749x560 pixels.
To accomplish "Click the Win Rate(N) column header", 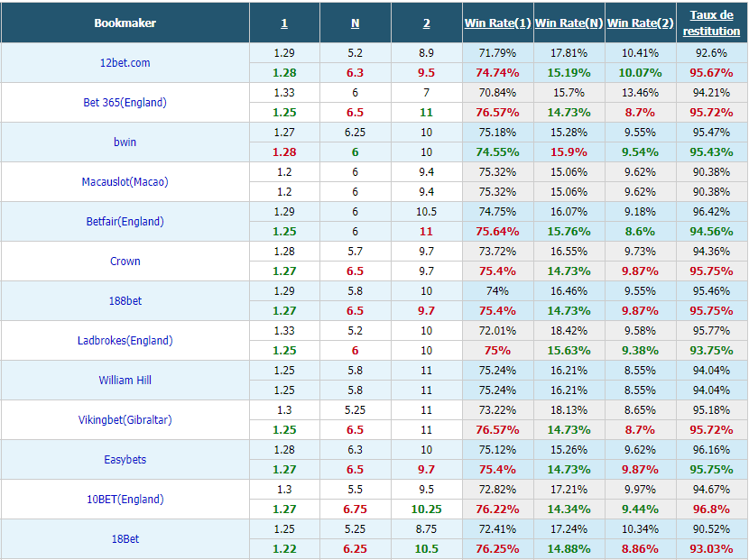I will point(569,23).
